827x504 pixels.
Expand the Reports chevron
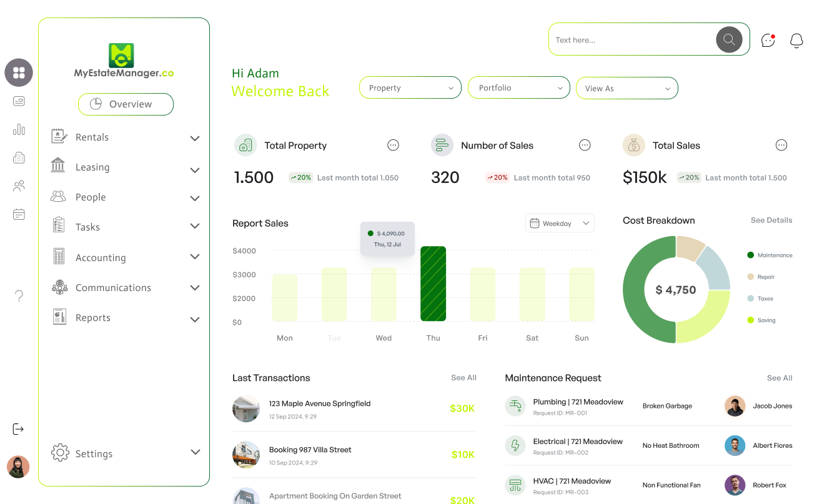[195, 319]
